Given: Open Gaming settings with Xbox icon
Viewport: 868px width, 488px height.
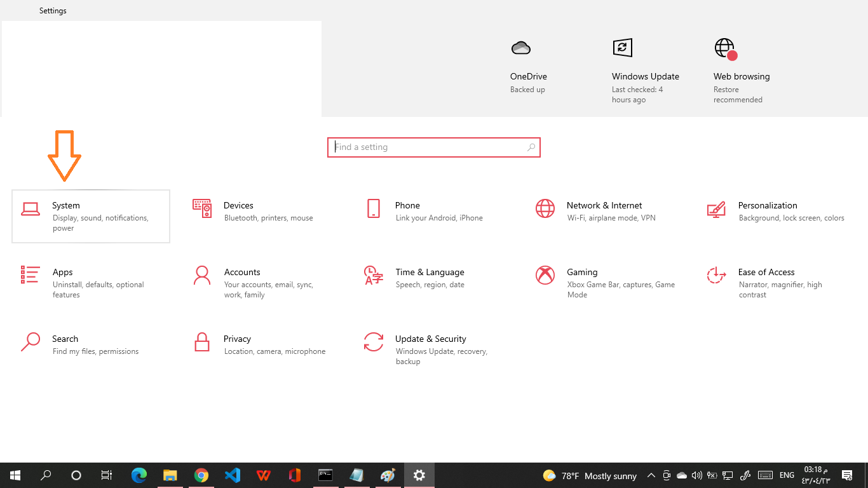Looking at the screenshot, I should click(606, 283).
